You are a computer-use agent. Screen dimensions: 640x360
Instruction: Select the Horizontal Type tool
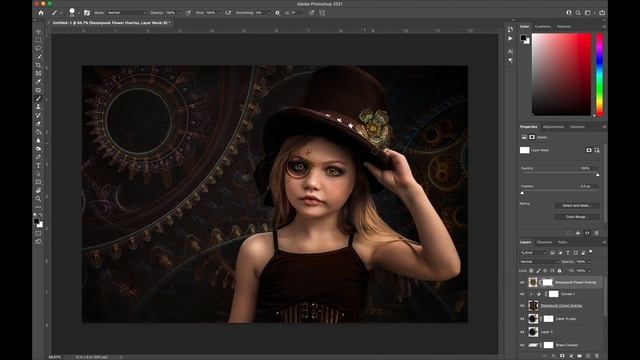[x=38, y=165]
